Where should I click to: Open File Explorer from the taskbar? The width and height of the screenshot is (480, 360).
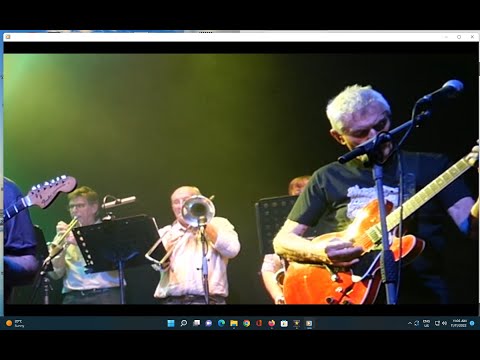click(234, 323)
